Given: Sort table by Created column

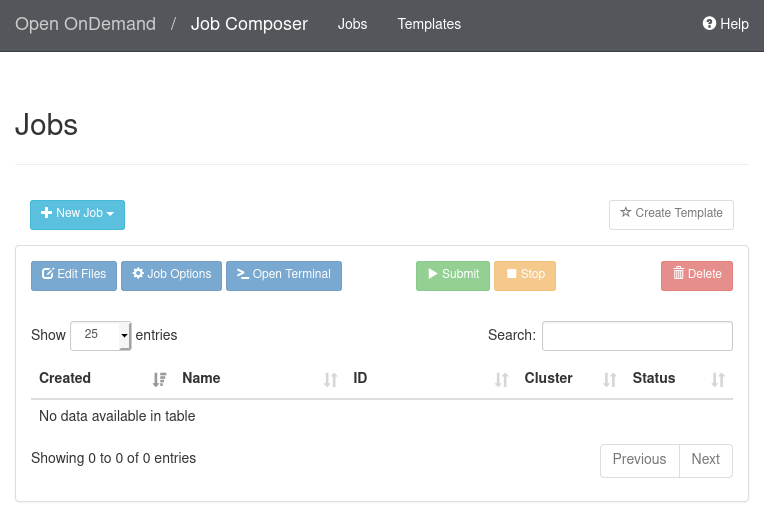Looking at the screenshot, I should (65, 378).
